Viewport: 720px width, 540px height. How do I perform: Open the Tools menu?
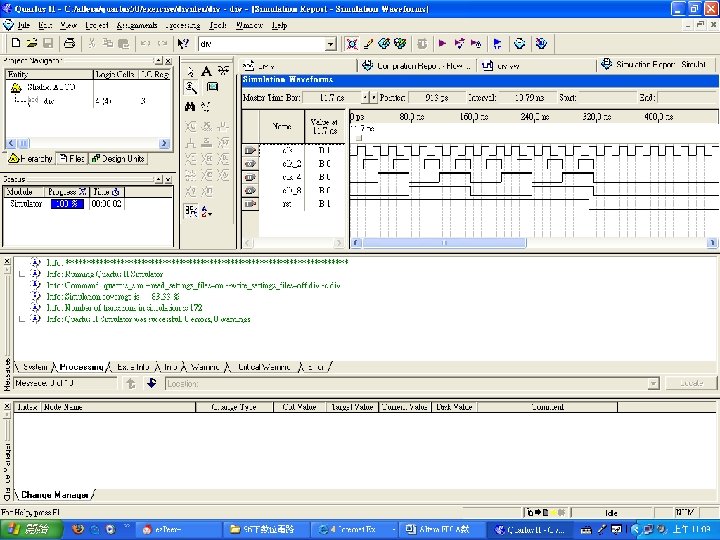tap(218, 24)
